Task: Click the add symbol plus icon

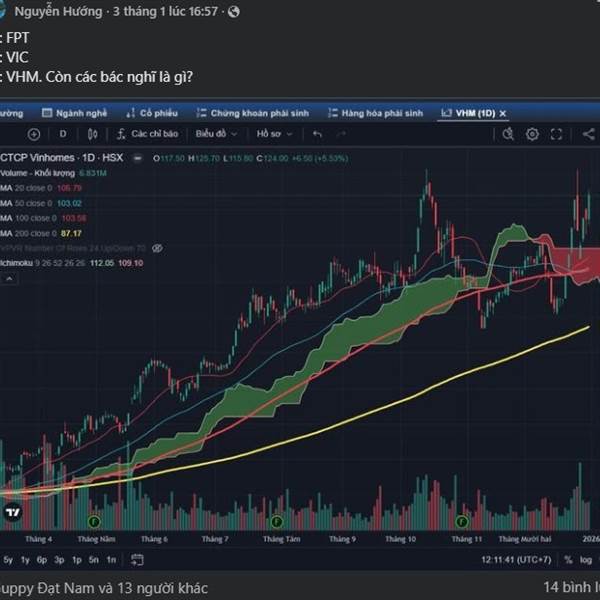Action: [34, 134]
